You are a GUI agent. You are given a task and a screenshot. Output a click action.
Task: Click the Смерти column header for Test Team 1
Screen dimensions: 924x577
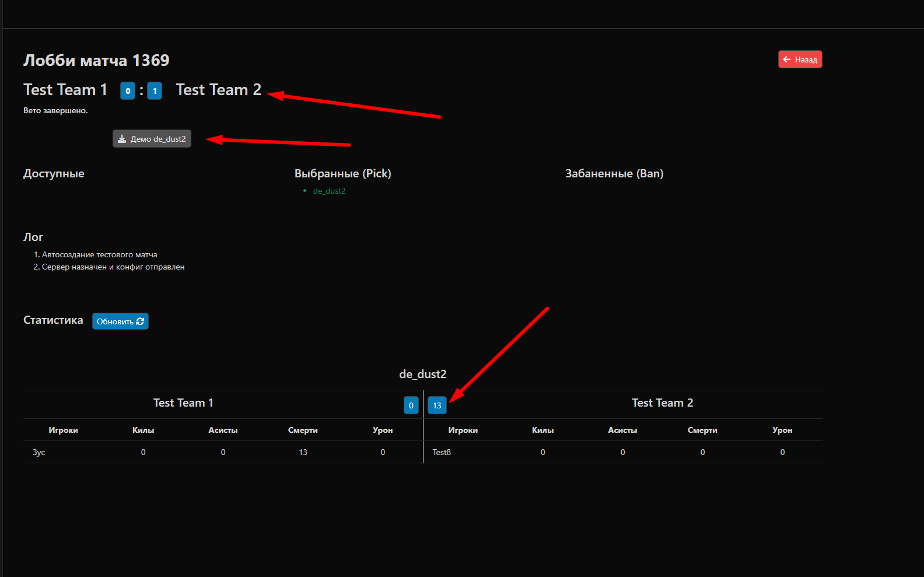(303, 430)
